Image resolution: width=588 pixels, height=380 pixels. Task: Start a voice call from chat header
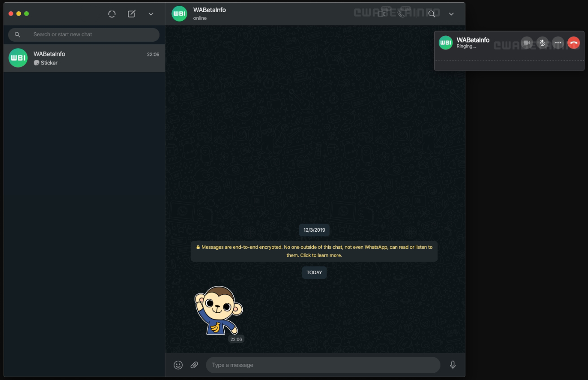tap(401, 14)
